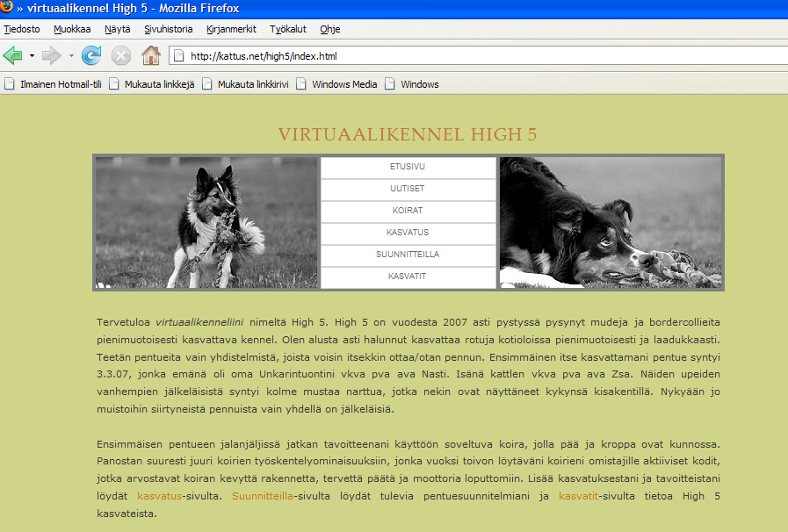This screenshot has width=788, height=532.
Task: Follow the Suunnitteilla link in the paragraph
Action: (x=263, y=497)
